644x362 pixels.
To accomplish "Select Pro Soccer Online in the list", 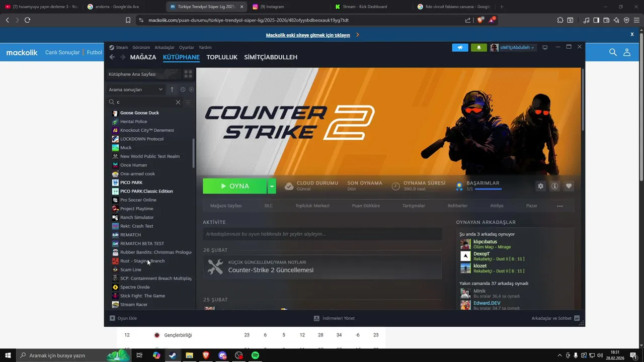I will pos(138,200).
